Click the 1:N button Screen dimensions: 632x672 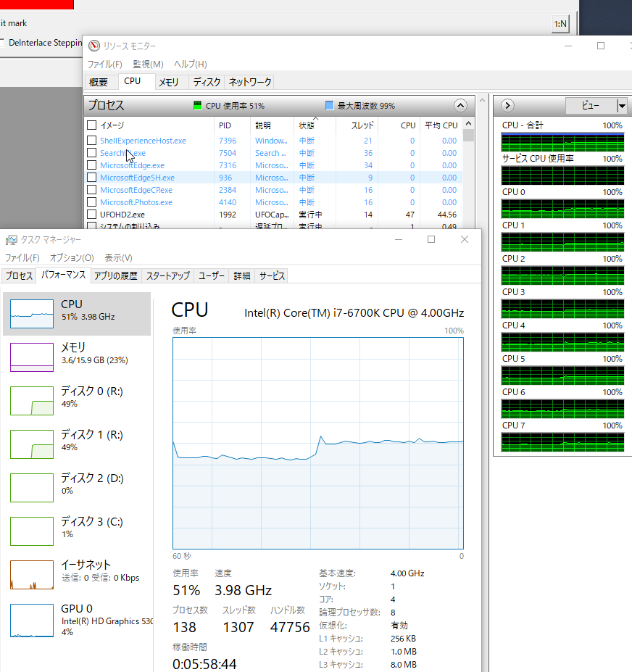tap(560, 24)
